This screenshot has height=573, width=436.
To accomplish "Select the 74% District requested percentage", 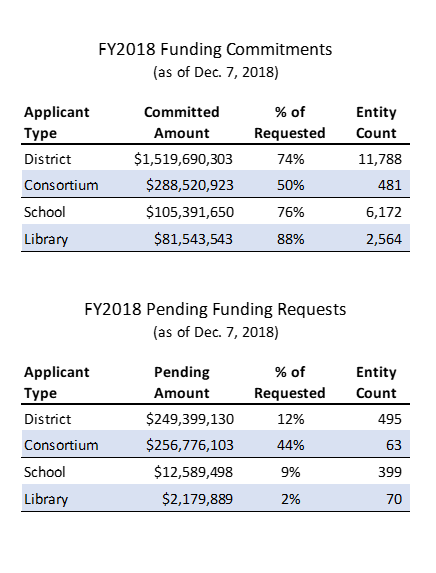I will [x=291, y=159].
